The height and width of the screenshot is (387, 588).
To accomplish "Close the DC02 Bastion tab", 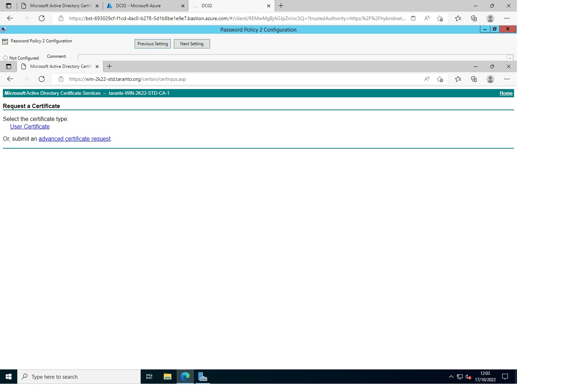I will pyautogui.click(x=269, y=6).
